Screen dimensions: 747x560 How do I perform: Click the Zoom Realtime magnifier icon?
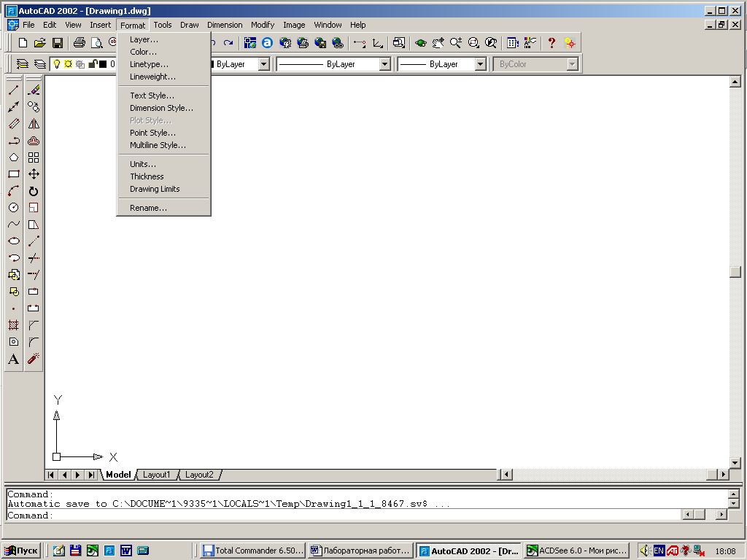pos(455,43)
